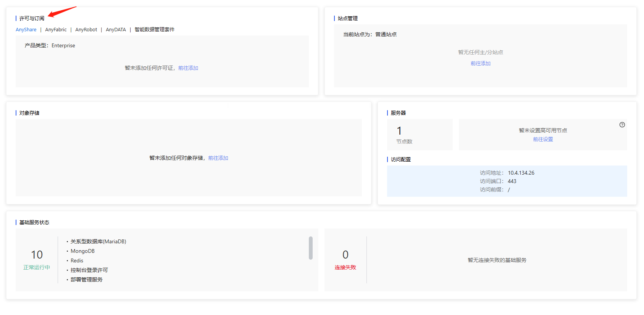Select the 控制台登录许可 service entry
The image size is (644, 315).
(89, 270)
